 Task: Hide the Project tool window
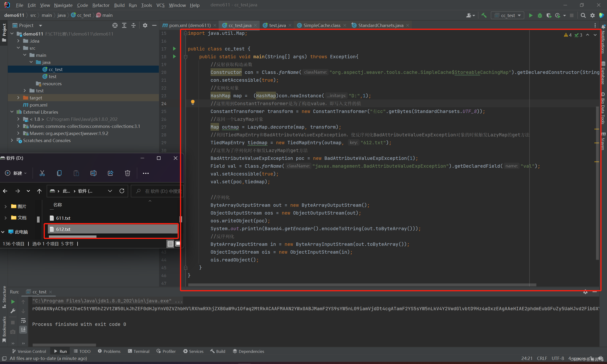point(154,25)
